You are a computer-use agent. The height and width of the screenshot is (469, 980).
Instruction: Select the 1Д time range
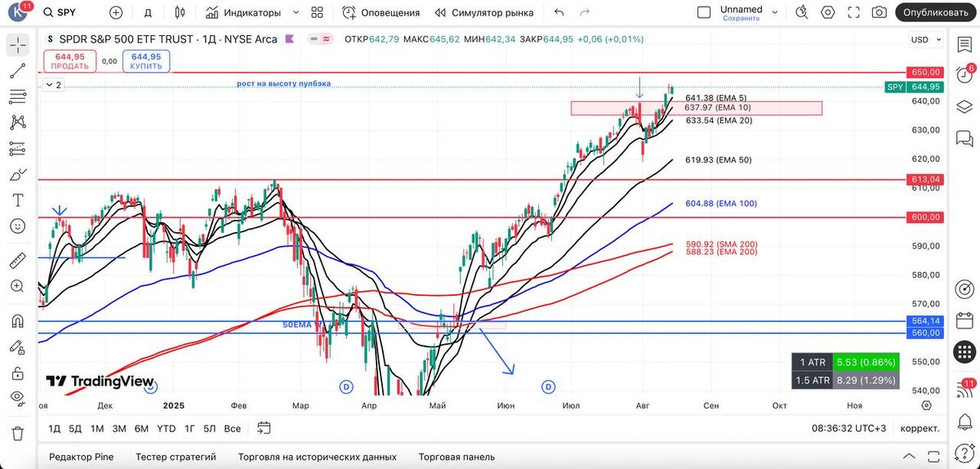(x=55, y=428)
